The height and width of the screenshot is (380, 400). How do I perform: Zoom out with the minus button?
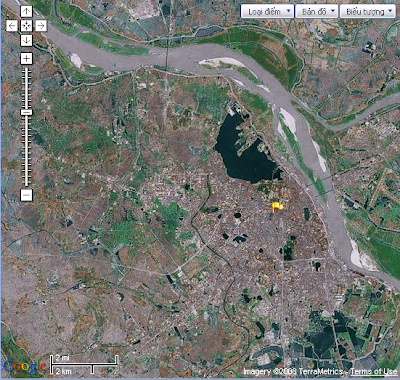coord(26,195)
